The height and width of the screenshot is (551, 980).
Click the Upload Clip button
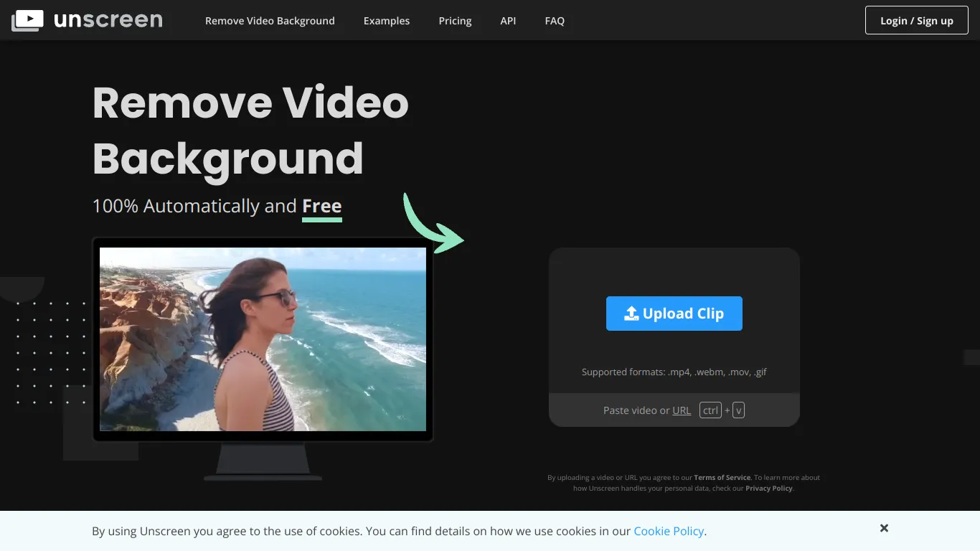tap(674, 314)
